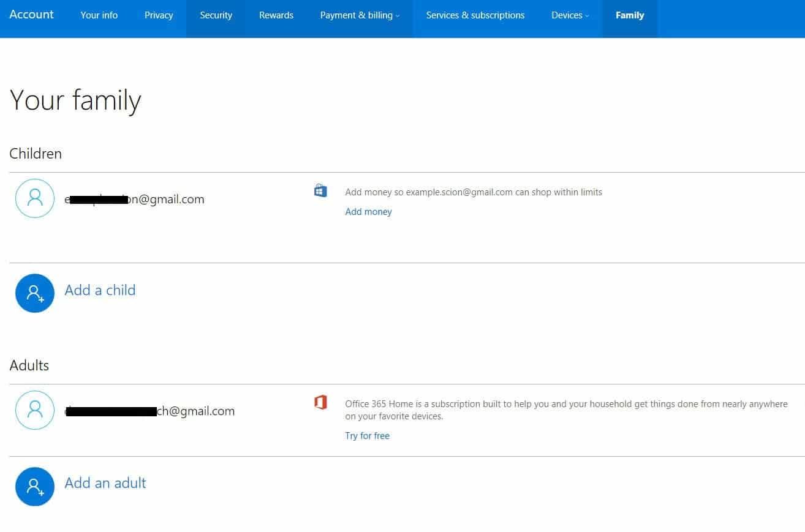Open Services & subscriptions tab
This screenshot has width=805, height=532.
pos(475,15)
